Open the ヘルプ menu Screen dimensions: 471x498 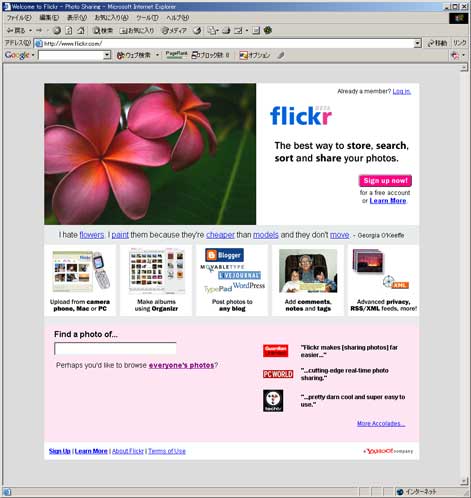click(x=177, y=18)
